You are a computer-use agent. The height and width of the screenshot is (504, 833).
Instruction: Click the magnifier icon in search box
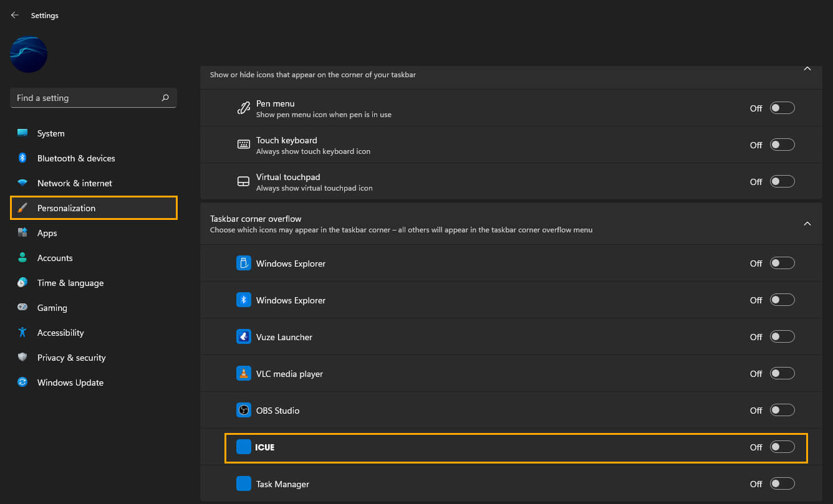[165, 98]
